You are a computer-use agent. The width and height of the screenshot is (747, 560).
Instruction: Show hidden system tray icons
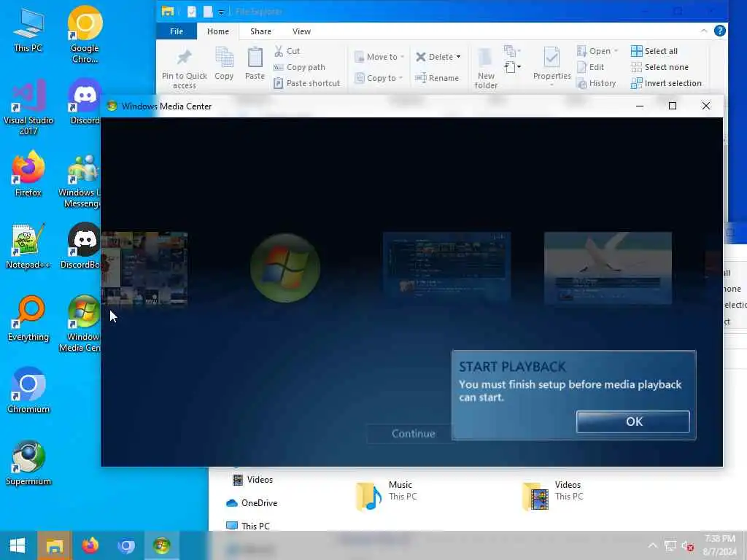653,545
